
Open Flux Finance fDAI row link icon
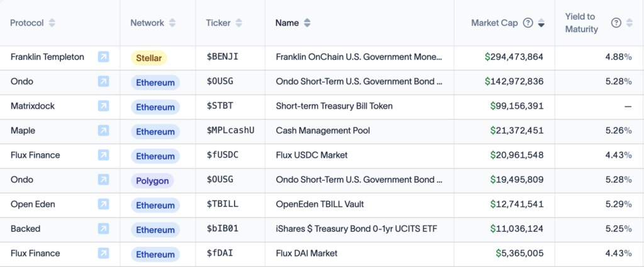tap(104, 253)
